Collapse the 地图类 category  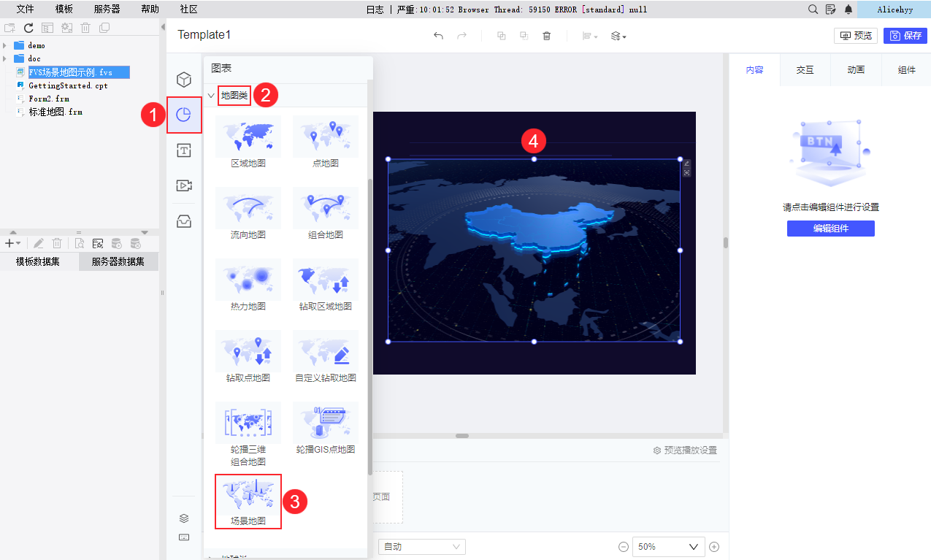pos(210,95)
